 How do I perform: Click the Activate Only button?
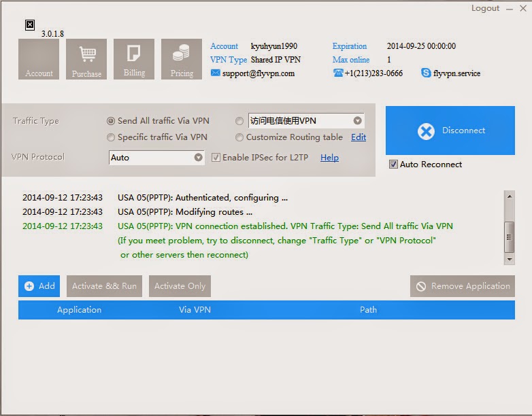click(x=180, y=286)
